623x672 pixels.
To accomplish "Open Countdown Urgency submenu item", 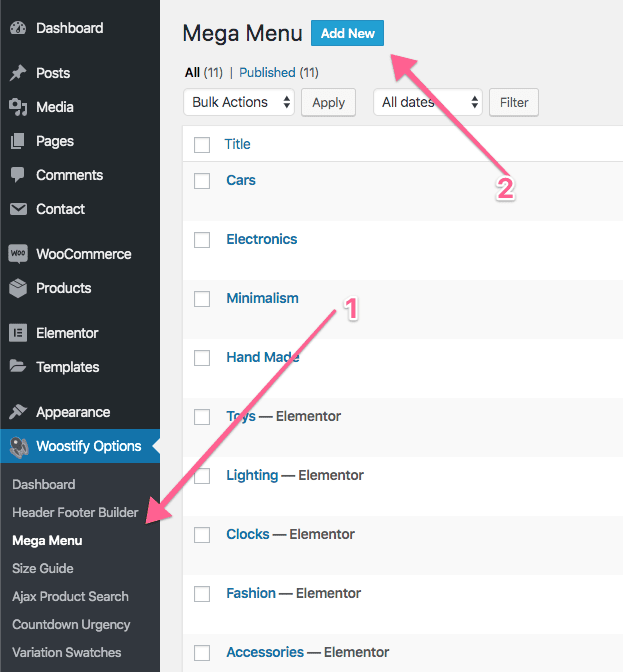I will pos(71,625).
